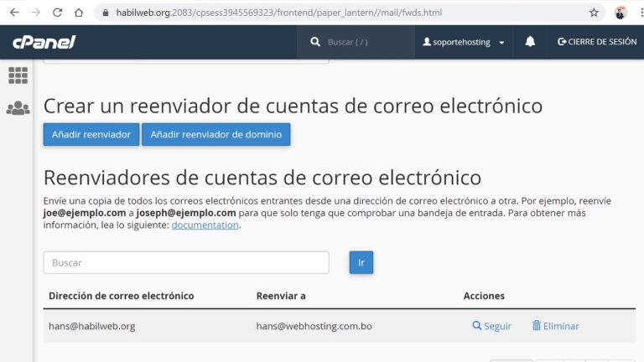Click the browser forward arrow

[36, 13]
